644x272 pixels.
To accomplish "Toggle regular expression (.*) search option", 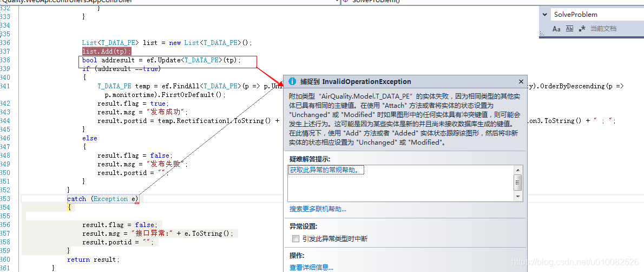I will coord(582,29).
